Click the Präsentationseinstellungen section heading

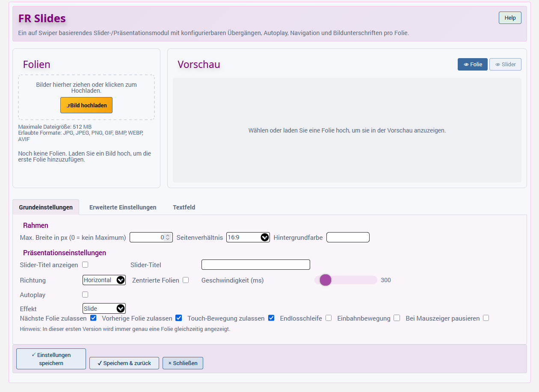[x=65, y=253]
